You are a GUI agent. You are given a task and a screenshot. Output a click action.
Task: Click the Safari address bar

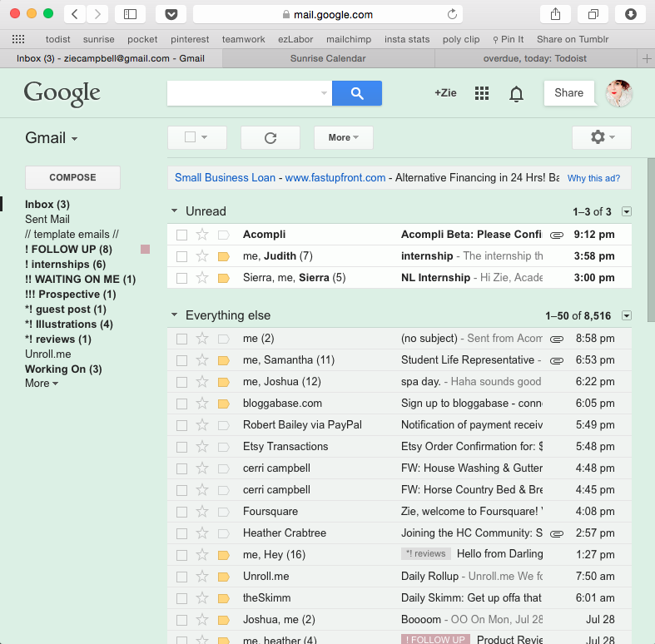click(328, 14)
